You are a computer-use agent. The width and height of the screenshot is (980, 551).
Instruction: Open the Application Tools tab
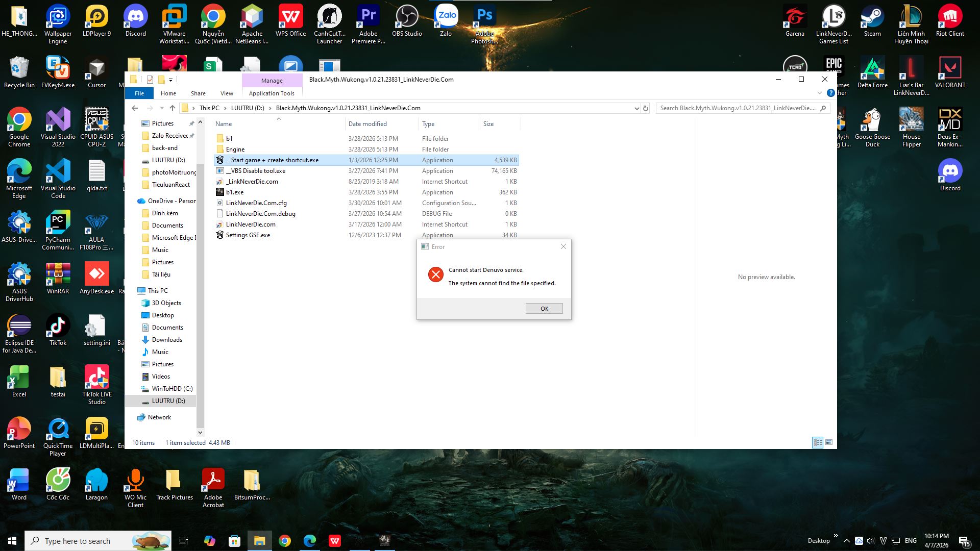click(272, 93)
